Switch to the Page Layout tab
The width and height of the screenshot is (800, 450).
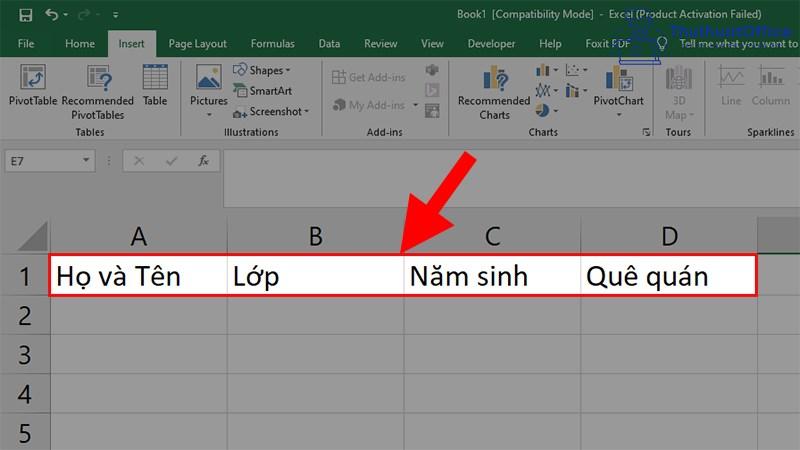pyautogui.click(x=197, y=44)
